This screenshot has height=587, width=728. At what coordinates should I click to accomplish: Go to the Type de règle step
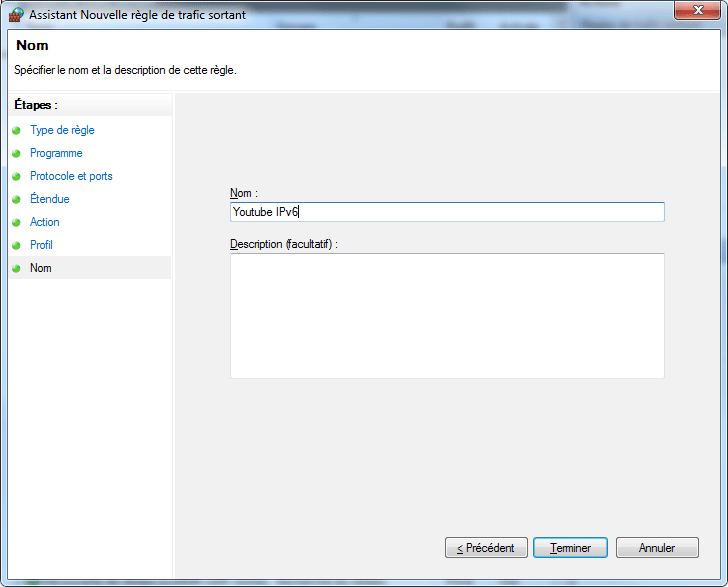click(62, 130)
